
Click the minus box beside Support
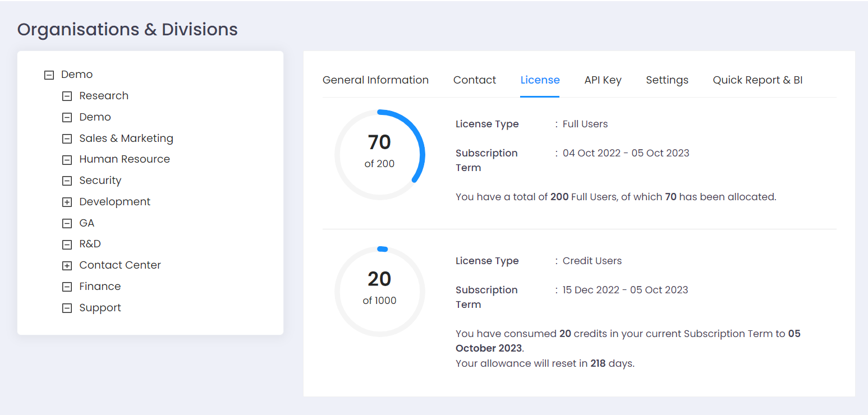point(67,308)
